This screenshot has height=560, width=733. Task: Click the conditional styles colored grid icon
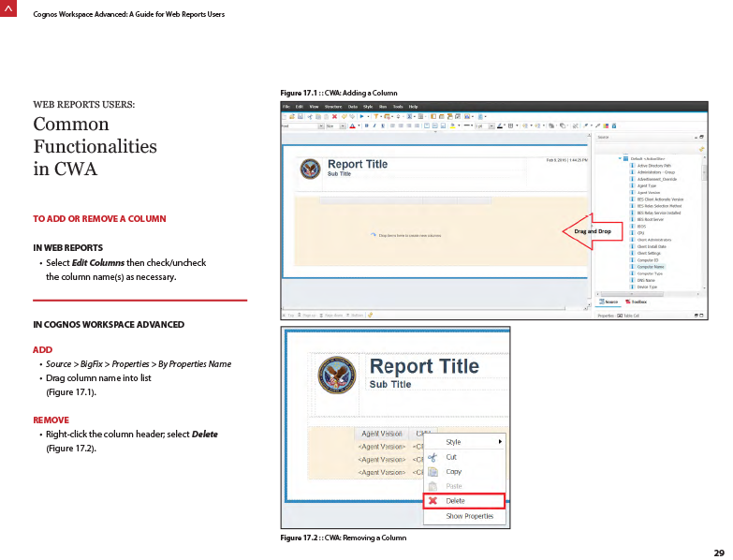[606, 125]
